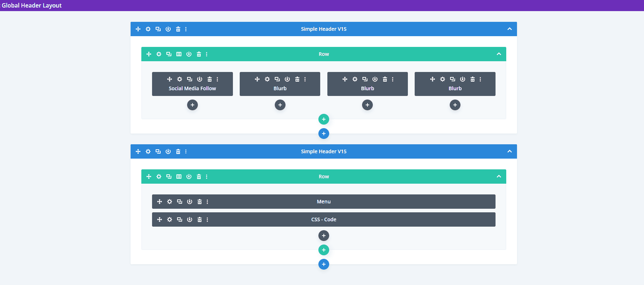The height and width of the screenshot is (285, 644).
Task: Collapse the section containing the Menu module
Action: 509,151
